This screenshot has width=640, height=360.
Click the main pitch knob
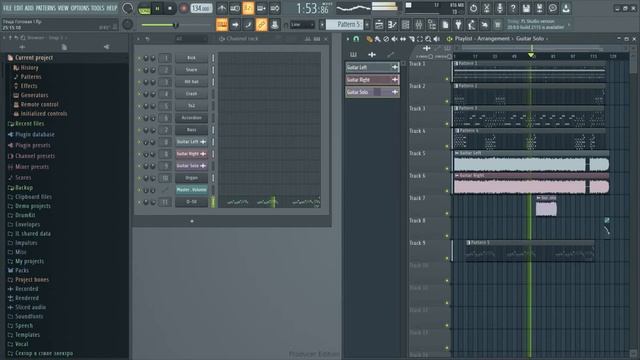point(127,24)
